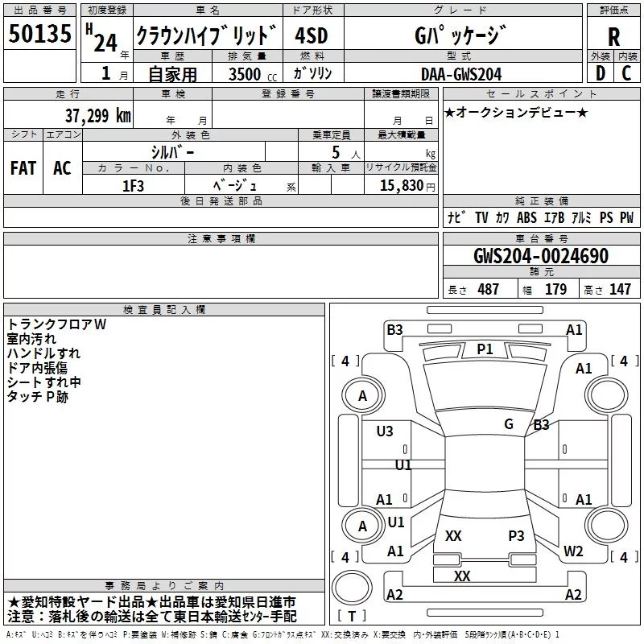Click the interior color ベージュ
644x644 pixels.
point(234,186)
